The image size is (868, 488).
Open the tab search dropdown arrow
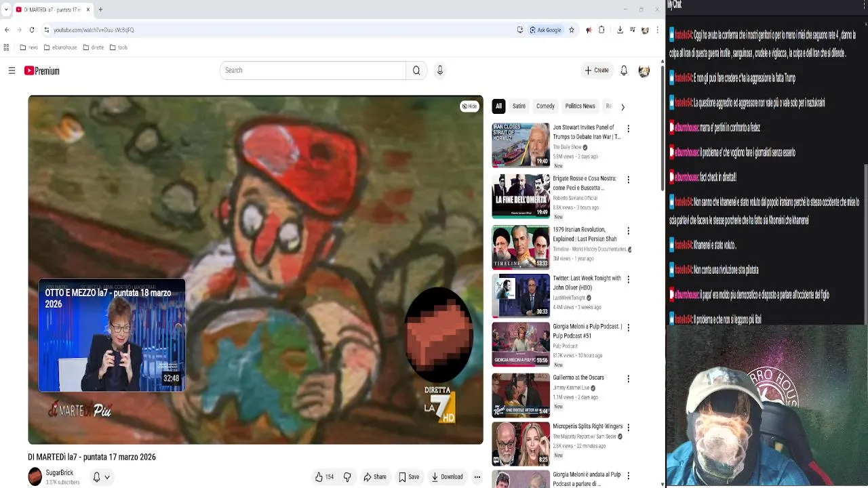point(6,9)
